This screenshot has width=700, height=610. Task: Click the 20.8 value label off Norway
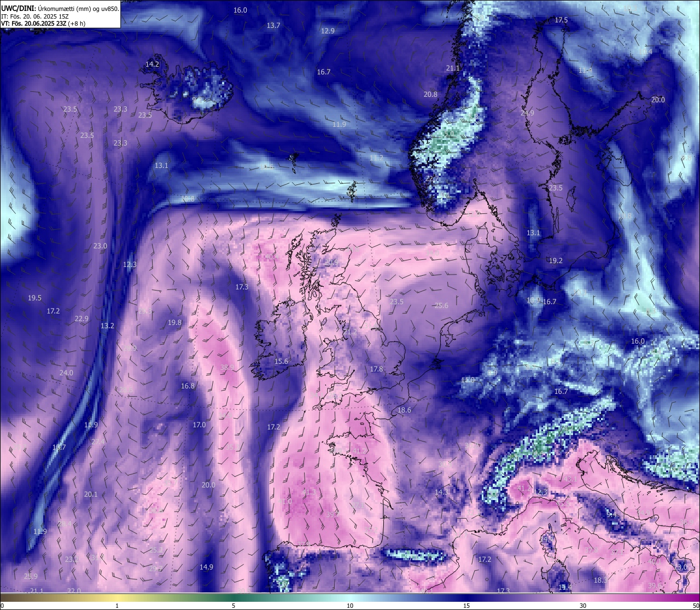430,95
